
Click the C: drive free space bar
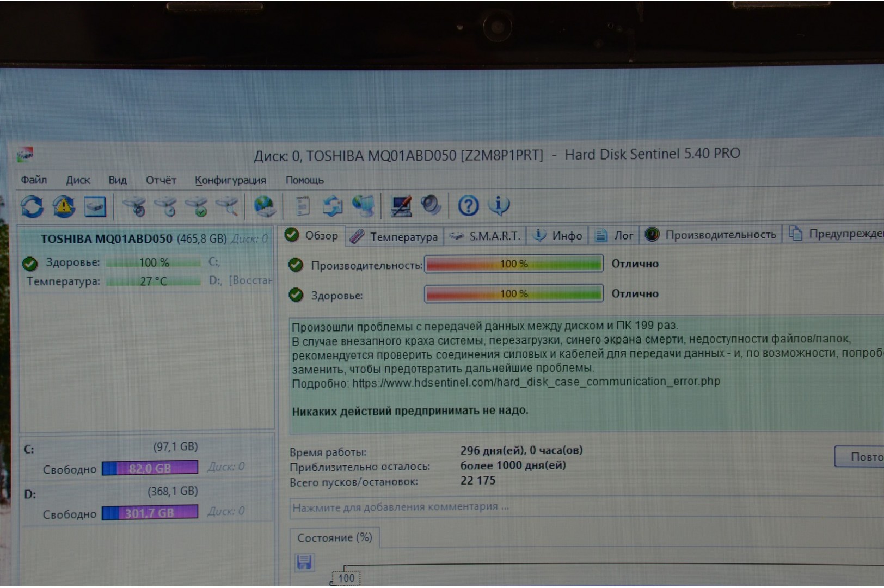point(150,468)
